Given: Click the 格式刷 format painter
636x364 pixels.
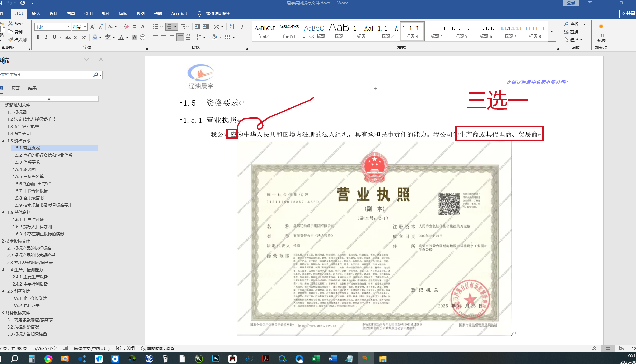Looking at the screenshot, I should click(x=17, y=40).
